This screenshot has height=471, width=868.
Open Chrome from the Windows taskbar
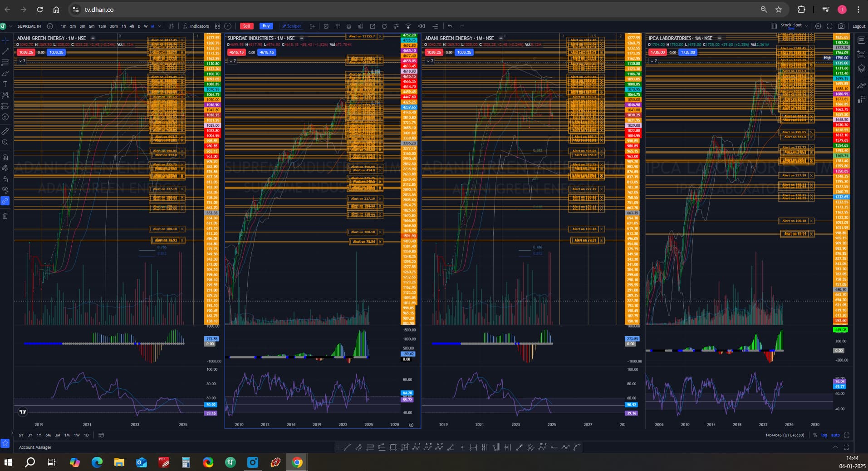pos(297,462)
